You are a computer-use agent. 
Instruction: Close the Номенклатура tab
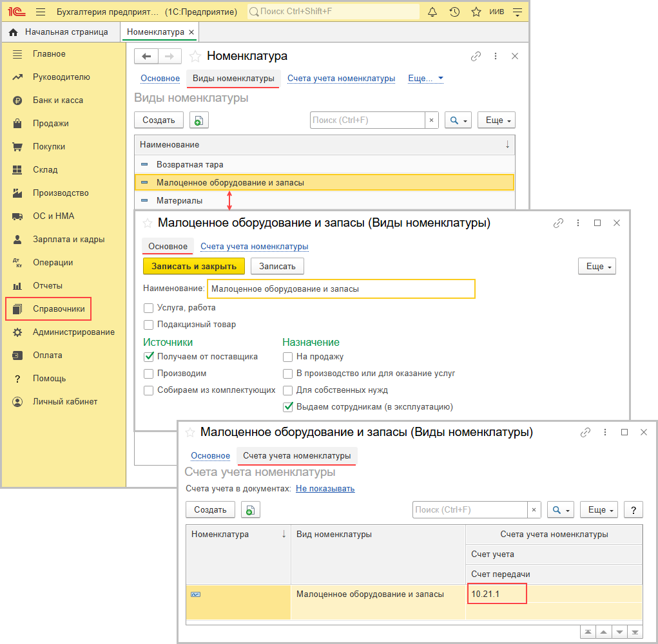click(191, 32)
